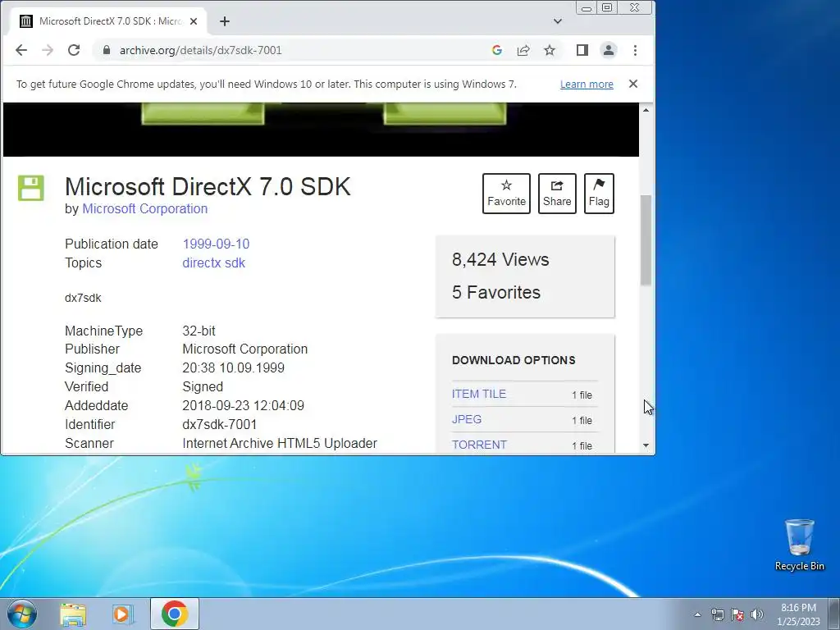Viewport: 840px width, 630px height.
Task: Select the Recycle Bin desktop icon
Action: [799, 545]
